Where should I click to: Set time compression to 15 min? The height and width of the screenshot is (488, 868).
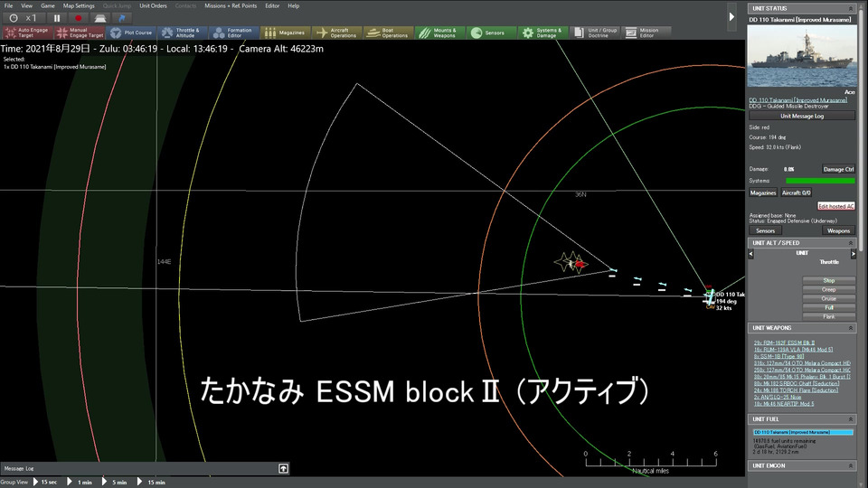click(151, 483)
